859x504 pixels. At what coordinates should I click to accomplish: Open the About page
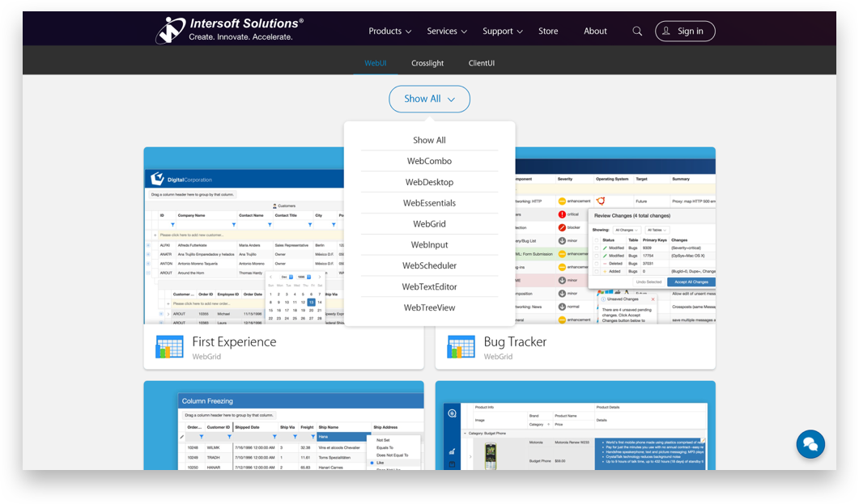click(x=595, y=32)
